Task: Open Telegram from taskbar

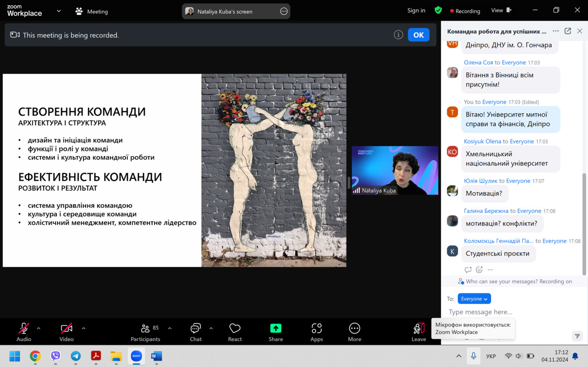Action: (76, 356)
